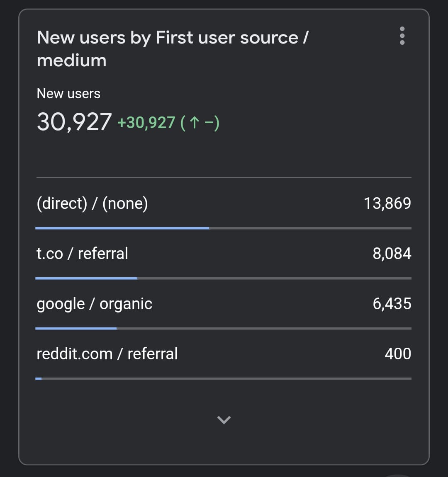Select the "New users" metric label

pos(68,94)
